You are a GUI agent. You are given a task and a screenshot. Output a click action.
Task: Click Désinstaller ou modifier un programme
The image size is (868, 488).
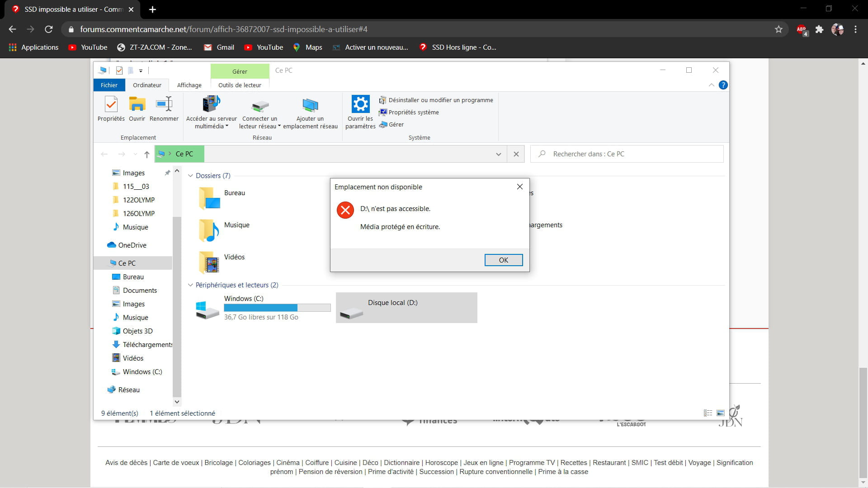tap(436, 100)
